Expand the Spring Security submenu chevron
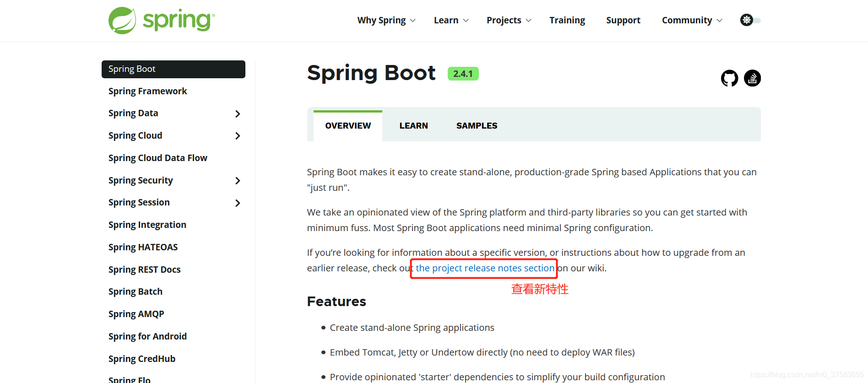The width and height of the screenshot is (868, 383). click(x=238, y=181)
